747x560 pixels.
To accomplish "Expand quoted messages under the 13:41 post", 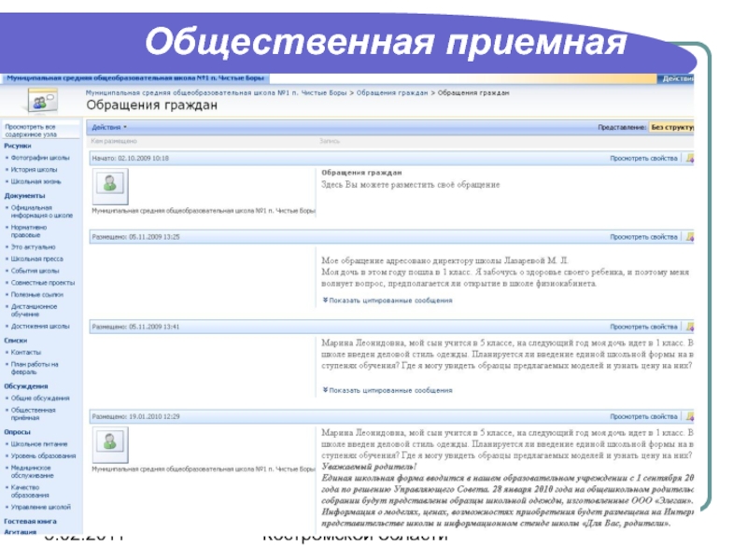I will click(388, 390).
